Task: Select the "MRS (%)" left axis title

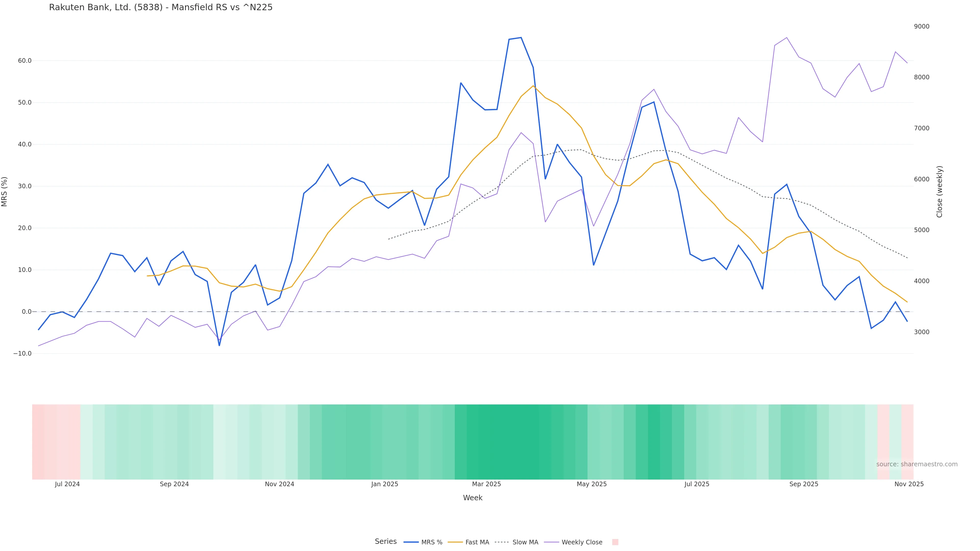Action: pyautogui.click(x=5, y=192)
